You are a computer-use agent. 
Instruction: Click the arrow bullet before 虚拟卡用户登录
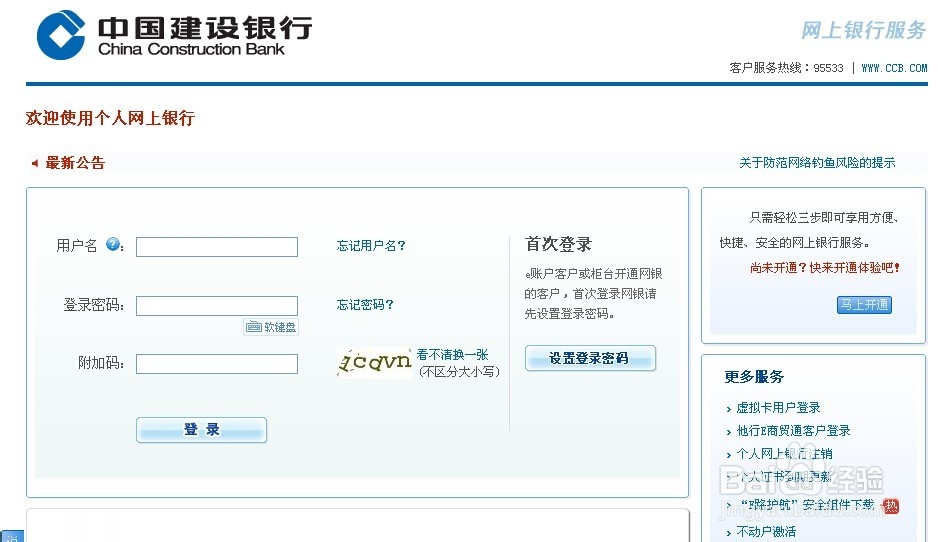click(729, 409)
